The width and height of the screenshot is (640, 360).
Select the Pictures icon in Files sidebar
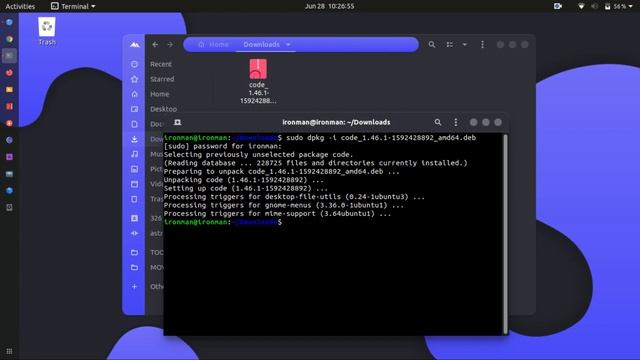click(x=134, y=169)
